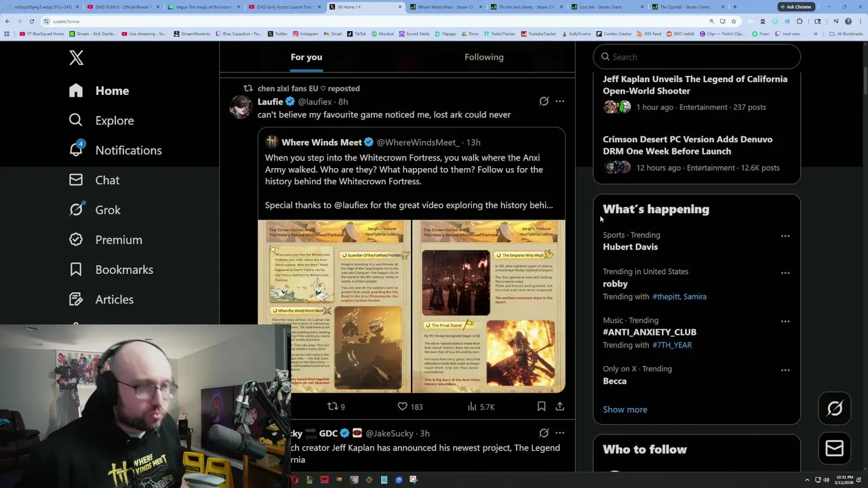
Task: Open the robby trending topic
Action: pos(616,283)
